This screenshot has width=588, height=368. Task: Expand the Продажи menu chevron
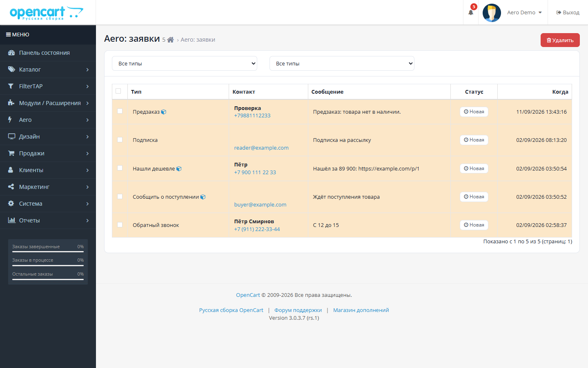(x=87, y=154)
